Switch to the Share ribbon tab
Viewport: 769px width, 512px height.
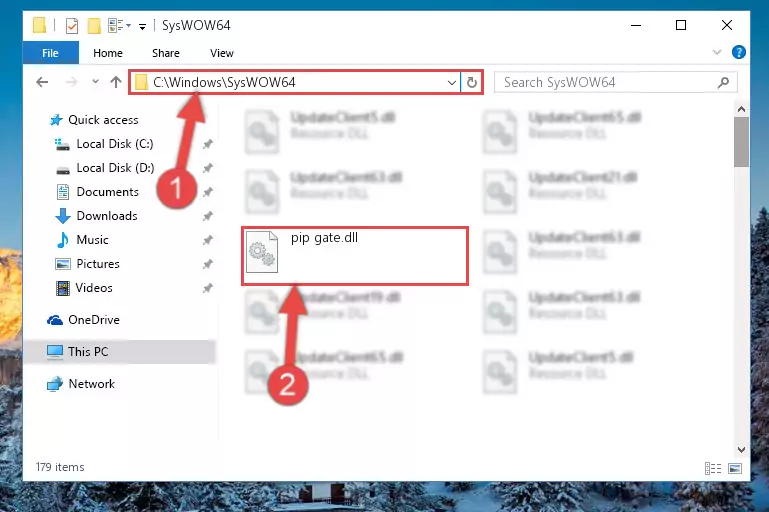[x=166, y=53]
